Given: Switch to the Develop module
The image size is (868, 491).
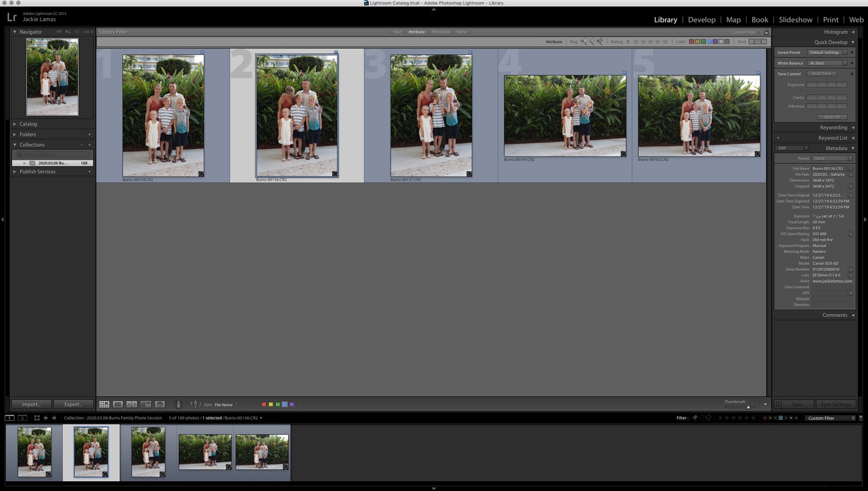Looking at the screenshot, I should pyautogui.click(x=701, y=19).
